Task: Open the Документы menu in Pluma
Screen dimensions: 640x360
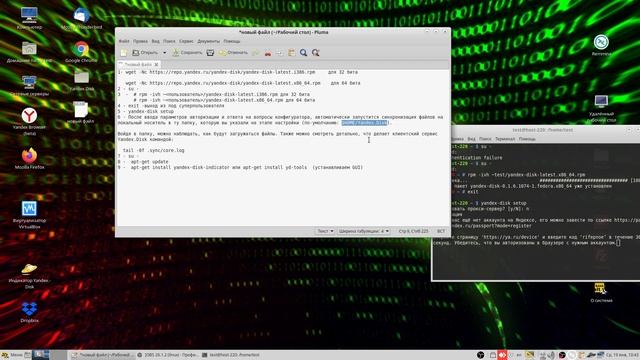Action: [209, 41]
